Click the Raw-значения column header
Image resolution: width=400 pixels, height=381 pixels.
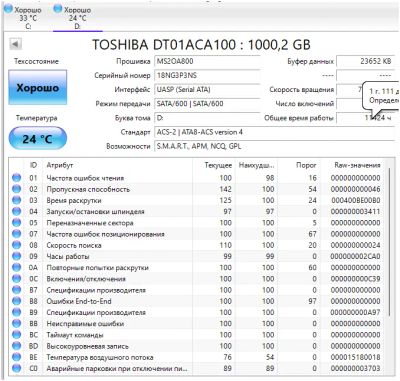pos(357,165)
